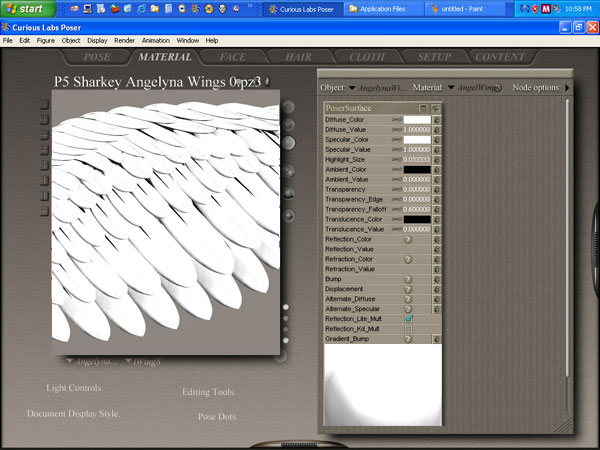This screenshot has height=450, width=600.
Task: Click the My Computer icon in quick launch
Action: point(88,8)
